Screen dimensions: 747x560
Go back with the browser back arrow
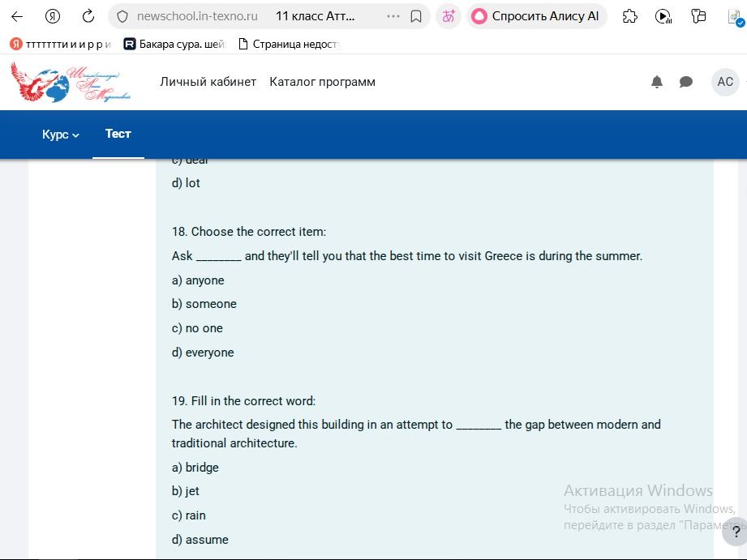coord(17,17)
